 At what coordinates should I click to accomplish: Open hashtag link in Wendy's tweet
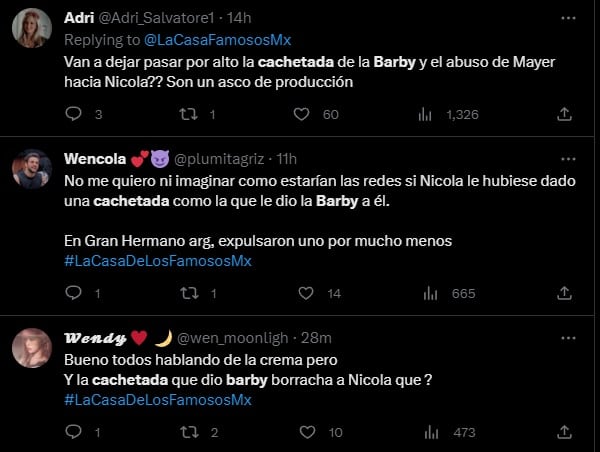pyautogui.click(x=158, y=399)
